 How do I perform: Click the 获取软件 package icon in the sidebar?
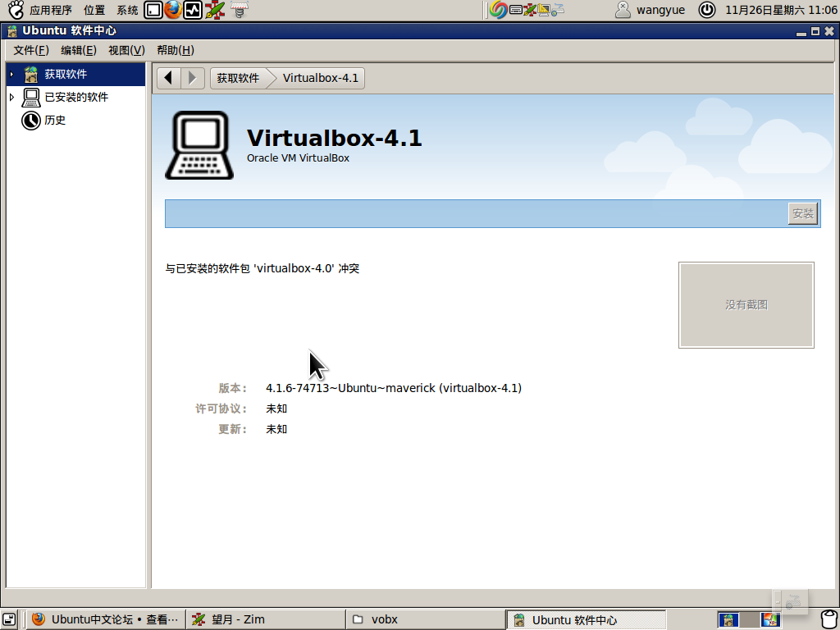pyautogui.click(x=31, y=74)
